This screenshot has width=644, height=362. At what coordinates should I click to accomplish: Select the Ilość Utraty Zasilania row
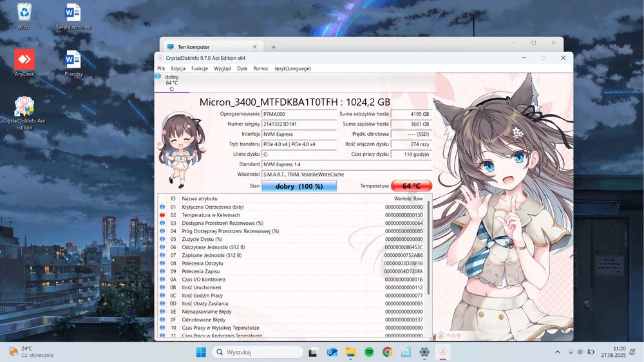[292, 303]
